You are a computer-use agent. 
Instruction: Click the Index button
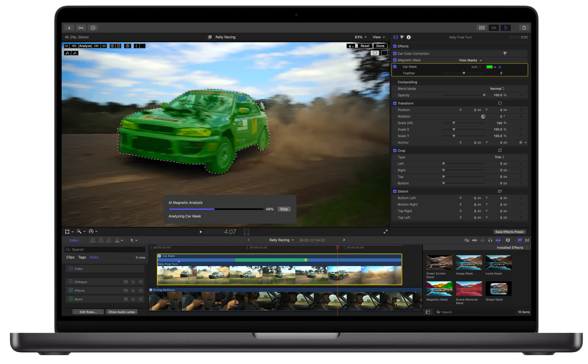point(74,240)
